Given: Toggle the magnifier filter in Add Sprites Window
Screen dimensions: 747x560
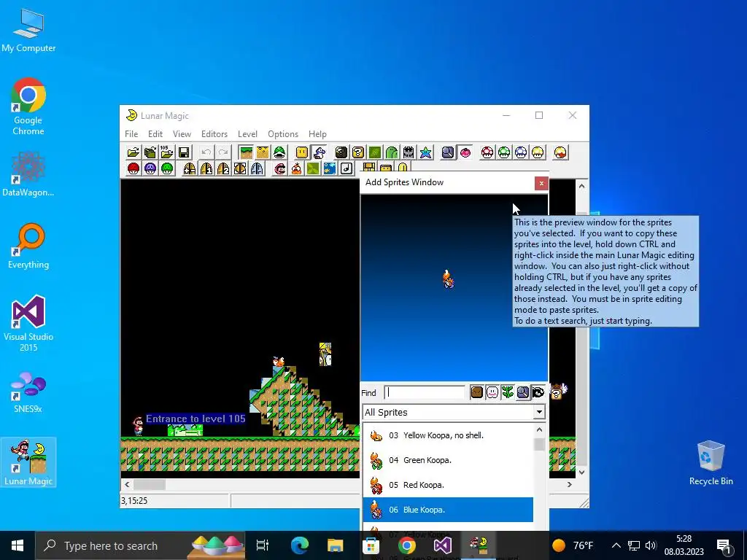Looking at the screenshot, I should tap(522, 392).
